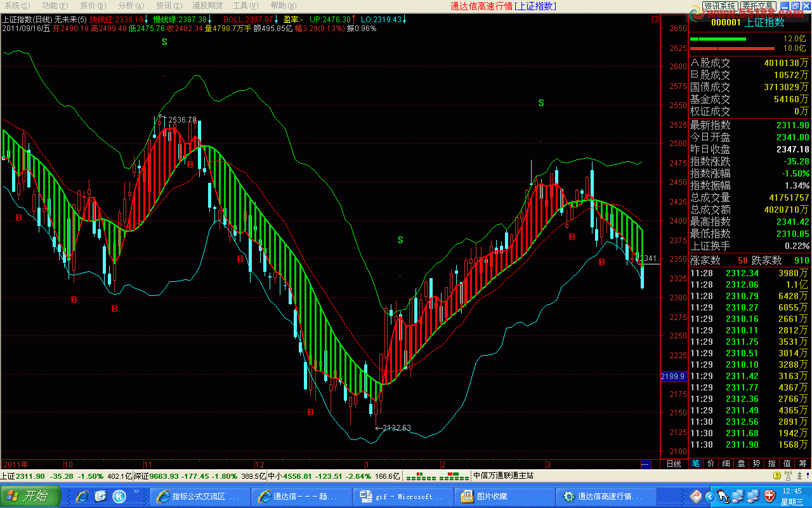Screen dimensions: 812x508
Task: Click the 最新指数 row value 2311.90
Action: coord(793,125)
